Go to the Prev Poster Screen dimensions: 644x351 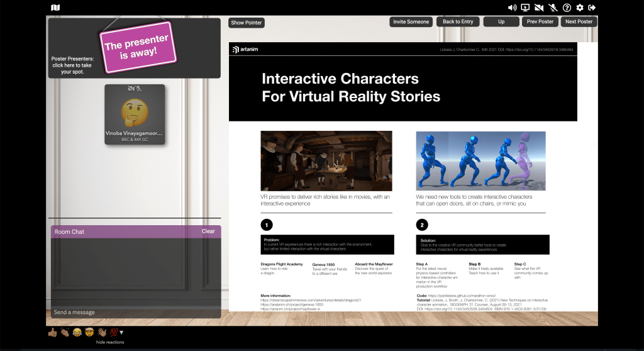pos(540,21)
